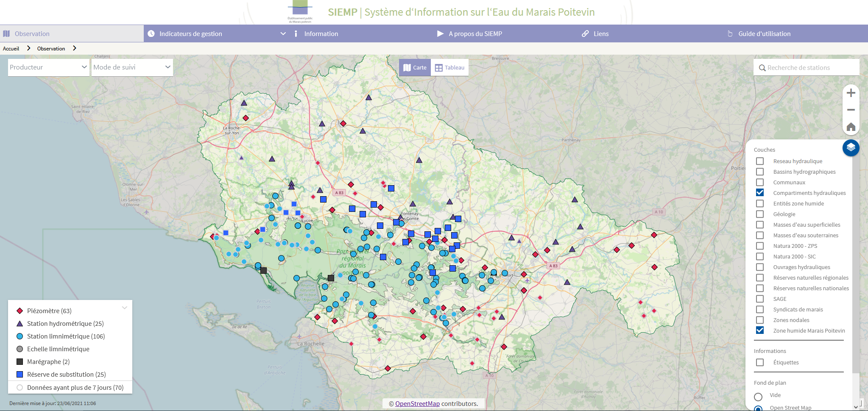Enable the Étiquettes labels checkbox
Image resolution: width=868 pixels, height=411 pixels.
[x=760, y=362]
